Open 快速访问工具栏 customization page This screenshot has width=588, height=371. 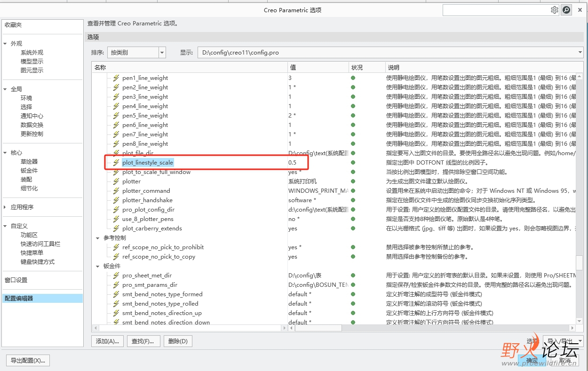pyautogui.click(x=40, y=244)
